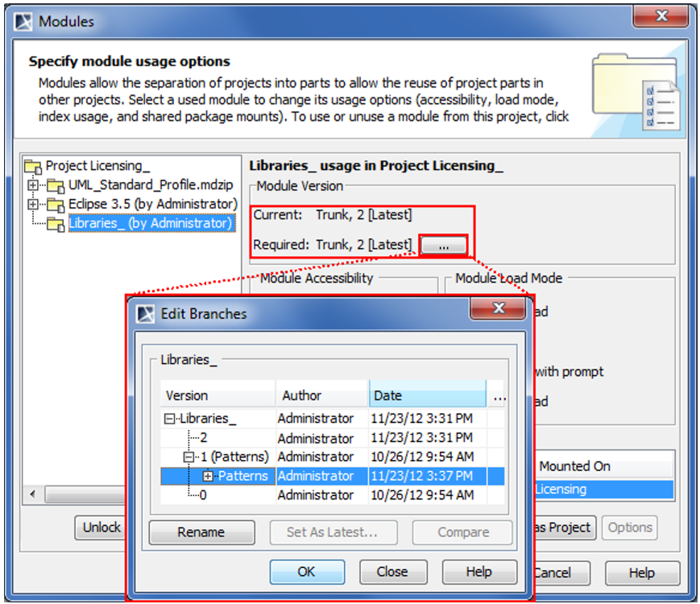Select the 1 (Patterns) version row

333,457
